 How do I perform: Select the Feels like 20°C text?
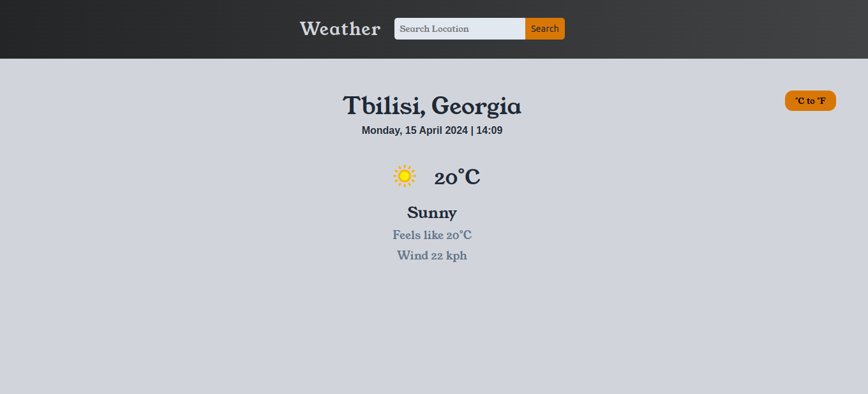[432, 235]
